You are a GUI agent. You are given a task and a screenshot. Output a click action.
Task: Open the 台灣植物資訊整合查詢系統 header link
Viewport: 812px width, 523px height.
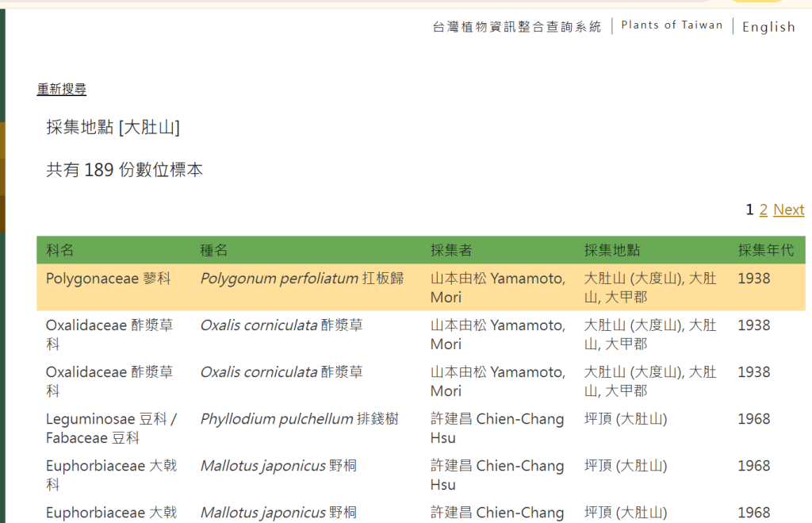[517, 27]
